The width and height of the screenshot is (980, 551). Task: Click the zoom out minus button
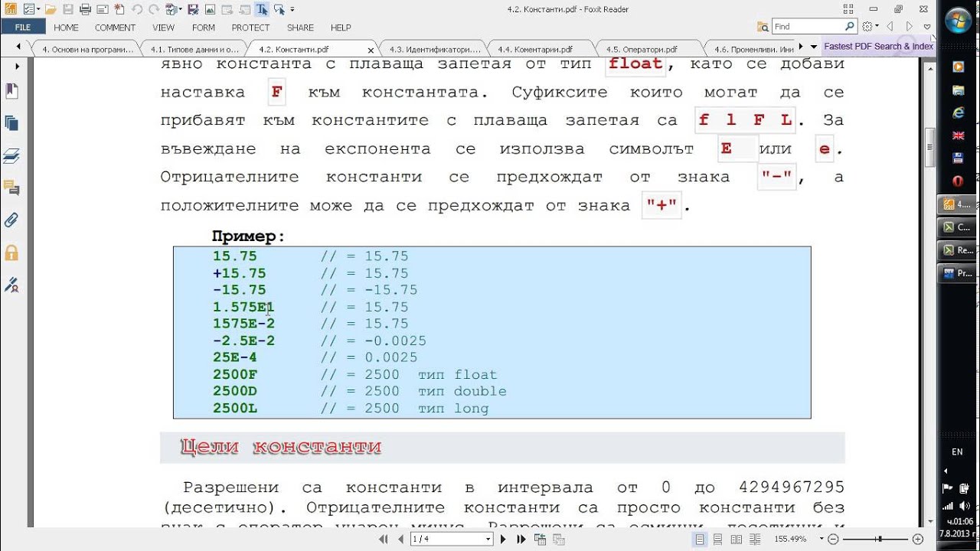[x=833, y=539]
